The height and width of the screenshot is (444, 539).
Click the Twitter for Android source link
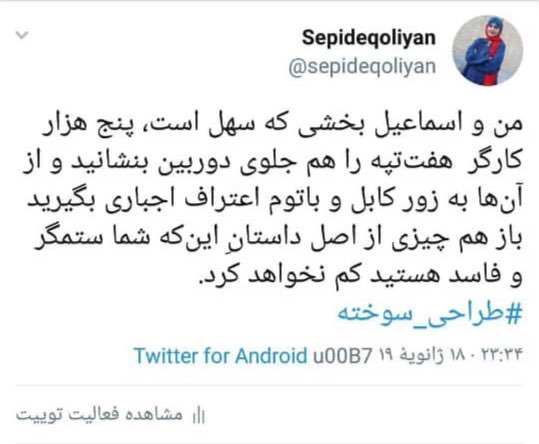(x=220, y=356)
